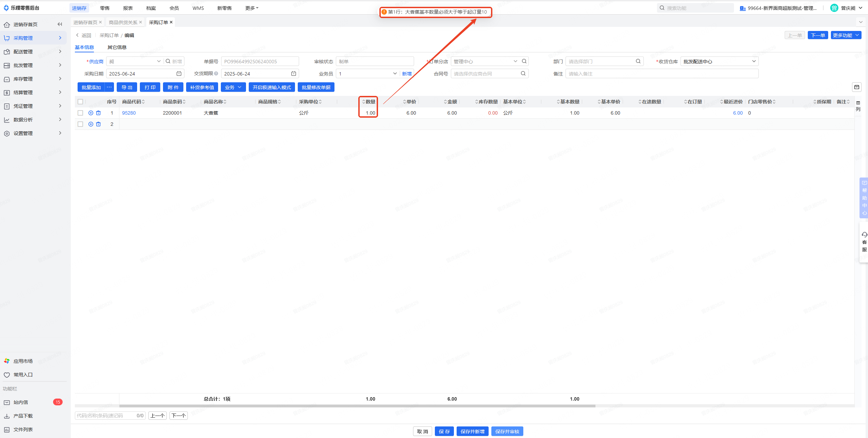Expand the 配送管理 sidebar menu
The height and width of the screenshot is (438, 868).
pos(33,51)
